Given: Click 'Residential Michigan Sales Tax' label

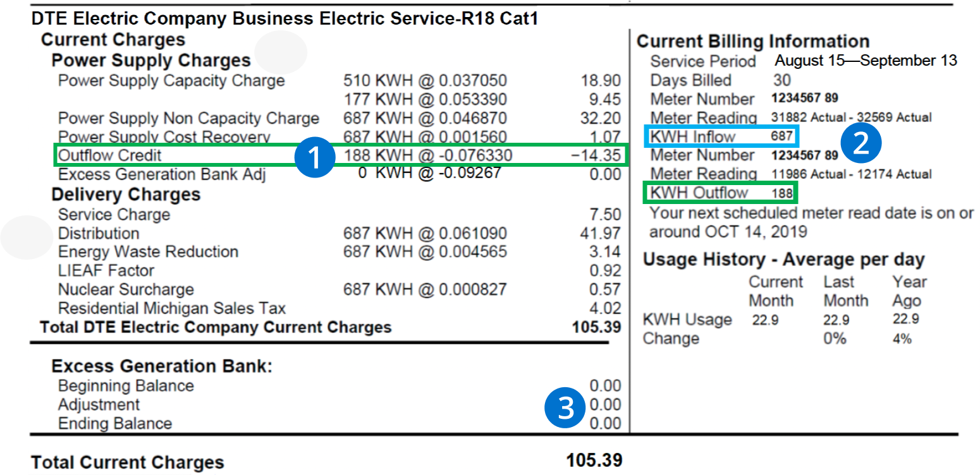Looking at the screenshot, I should 172,309.
